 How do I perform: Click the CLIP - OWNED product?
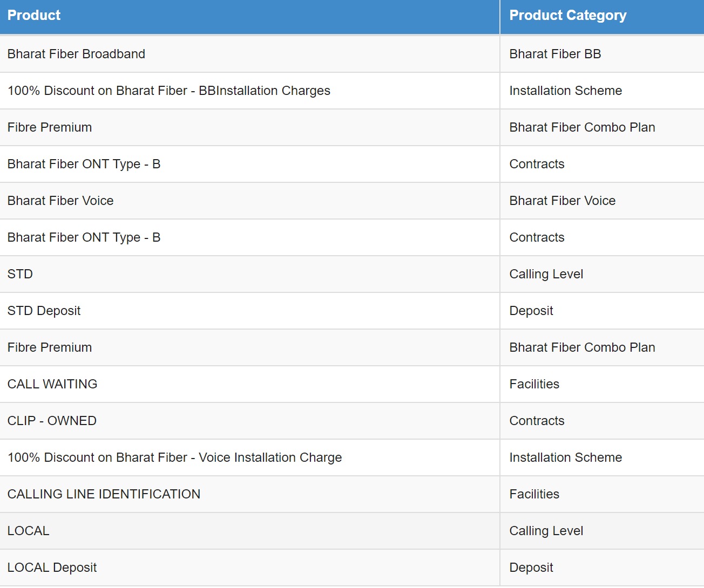52,421
